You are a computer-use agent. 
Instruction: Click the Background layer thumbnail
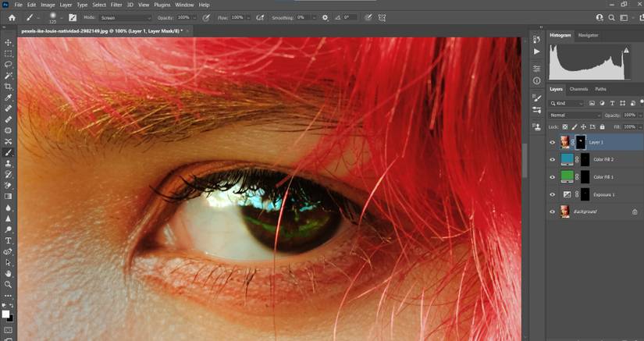565,211
